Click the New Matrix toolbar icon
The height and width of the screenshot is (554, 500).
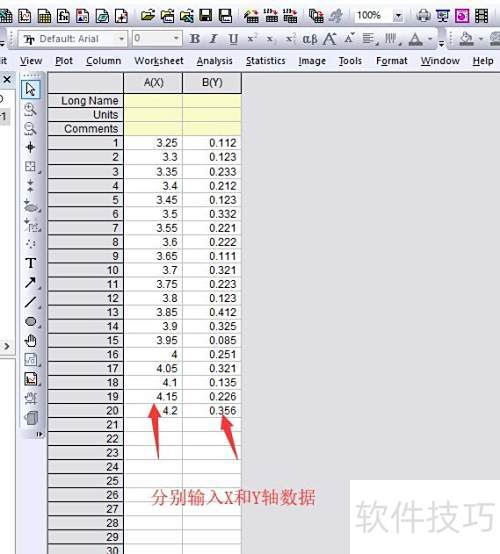click(x=44, y=16)
